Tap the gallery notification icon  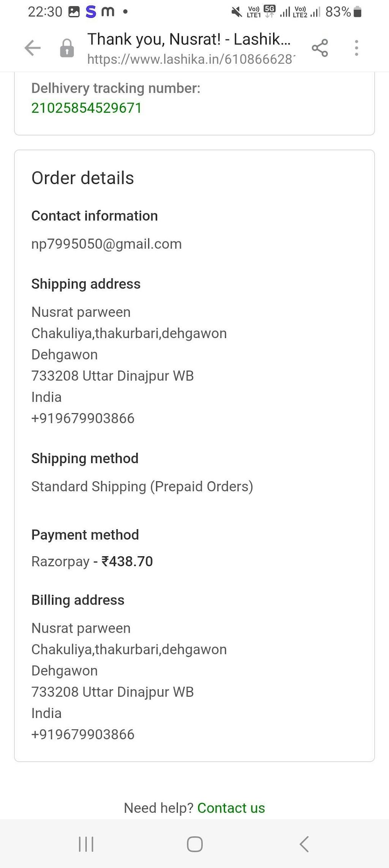[74, 12]
